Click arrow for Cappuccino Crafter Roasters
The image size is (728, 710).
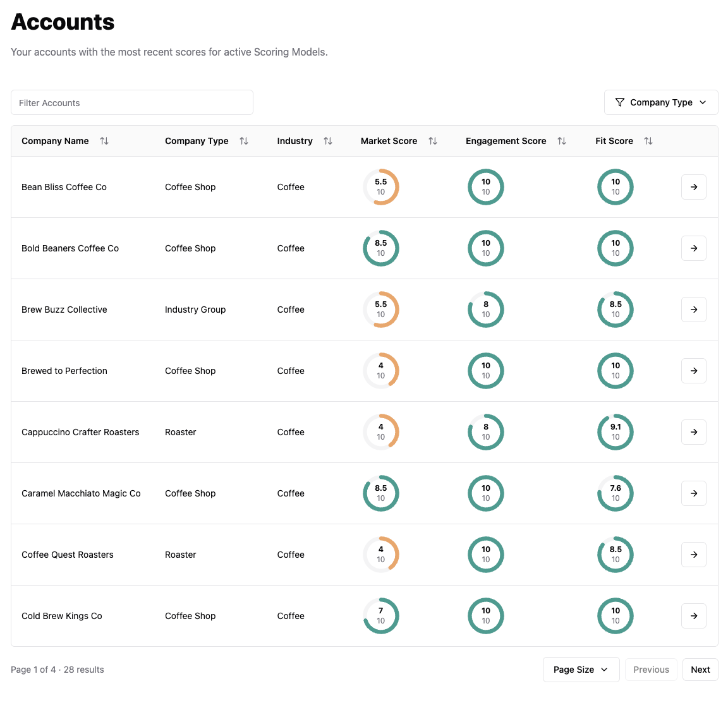[693, 432]
